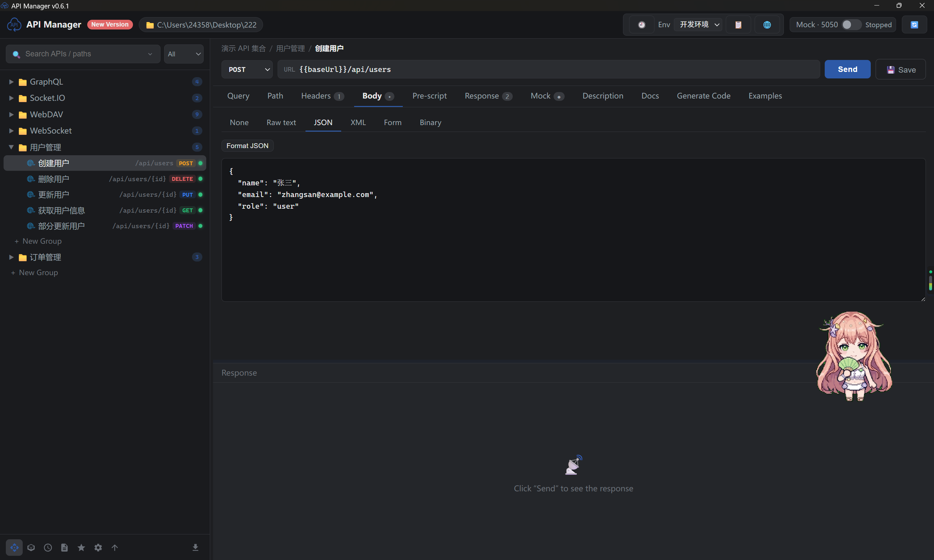Click the Save button
Viewport: 934px width, 560px height.
900,69
